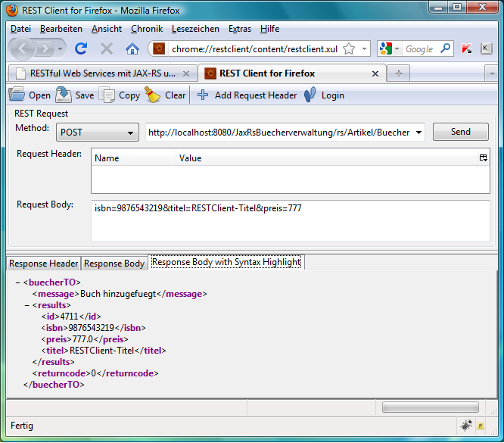Go forward with the forward arrow
The width and height of the screenshot is (504, 443).
(45, 49)
